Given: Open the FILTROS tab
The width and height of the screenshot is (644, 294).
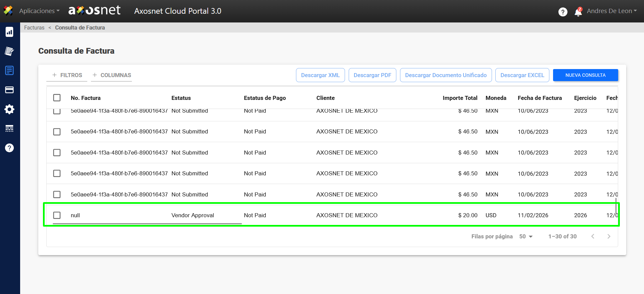Looking at the screenshot, I should pyautogui.click(x=67, y=75).
